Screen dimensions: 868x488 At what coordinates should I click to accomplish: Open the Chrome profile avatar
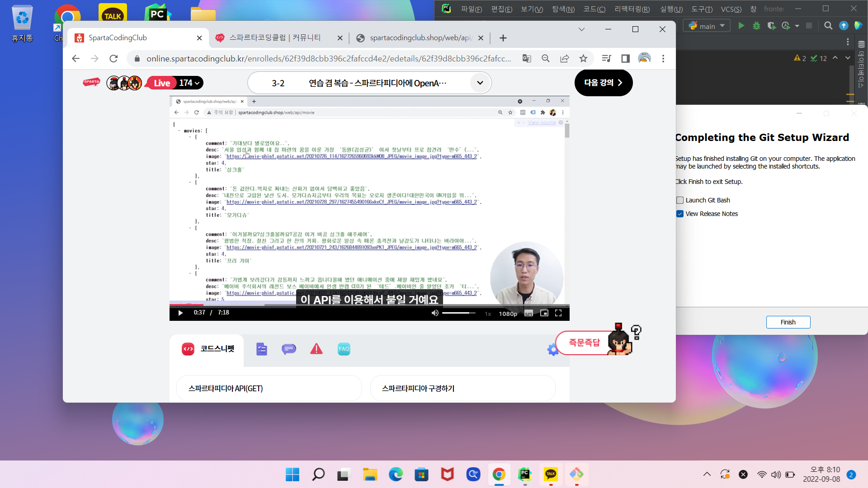click(x=645, y=58)
